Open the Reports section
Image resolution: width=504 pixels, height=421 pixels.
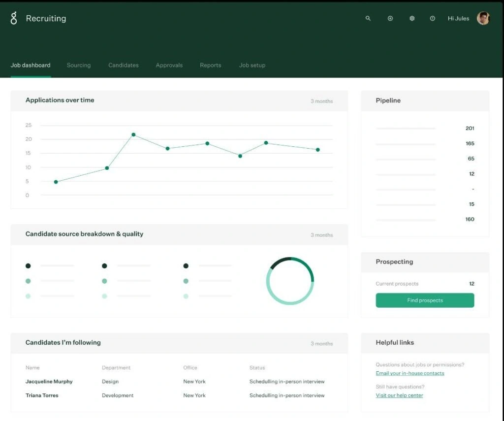tap(210, 65)
